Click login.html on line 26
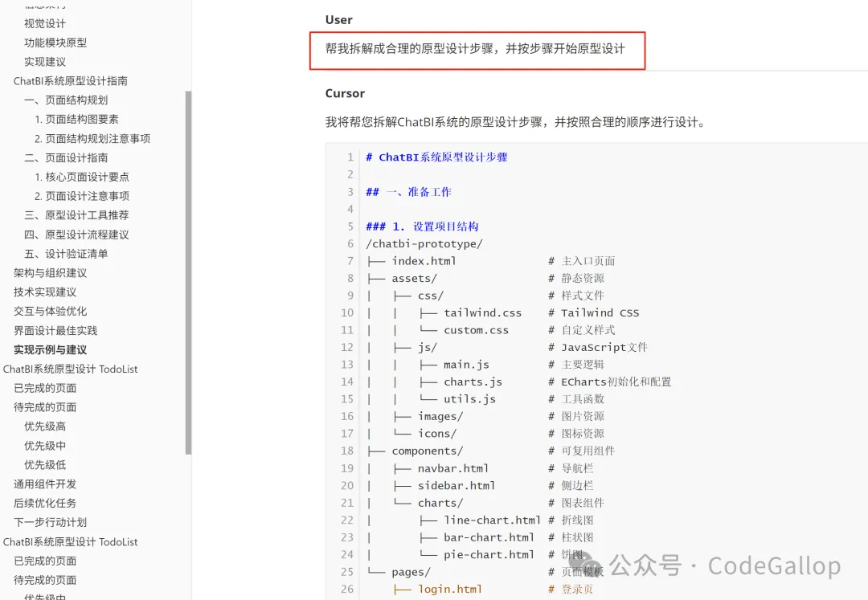This screenshot has width=868, height=600. (449, 590)
